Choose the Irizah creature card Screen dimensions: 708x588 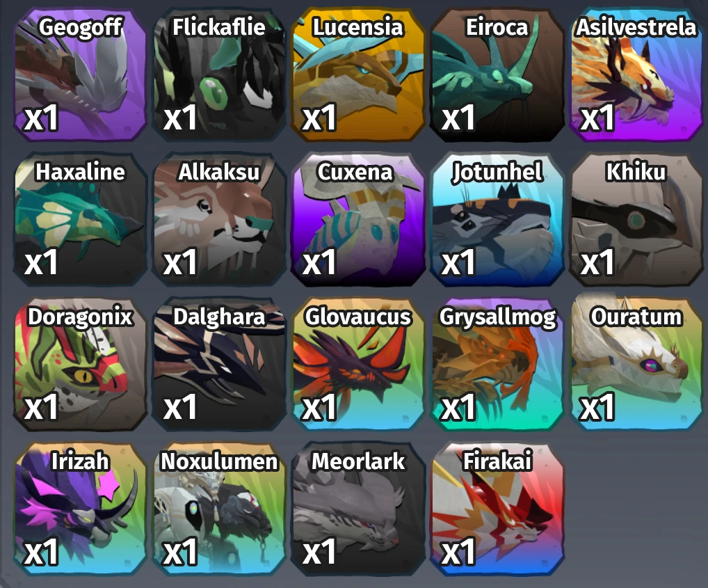click(81, 509)
